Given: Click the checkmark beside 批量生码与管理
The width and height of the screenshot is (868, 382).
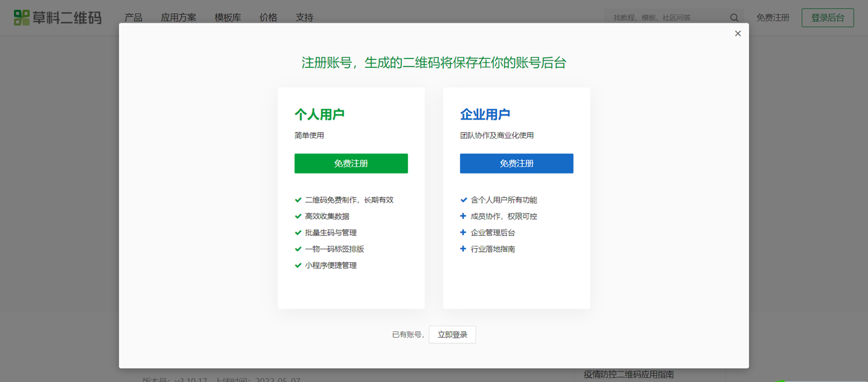Looking at the screenshot, I should click(298, 232).
